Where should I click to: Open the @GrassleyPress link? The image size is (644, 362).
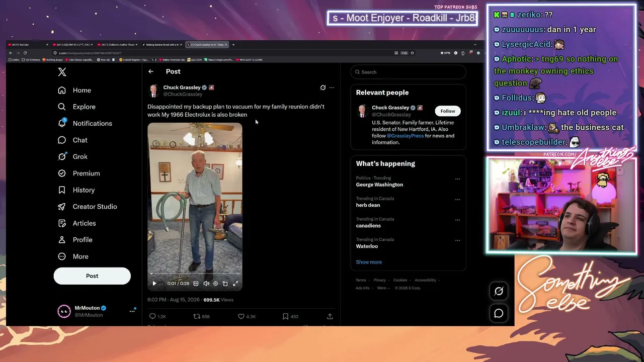click(405, 136)
